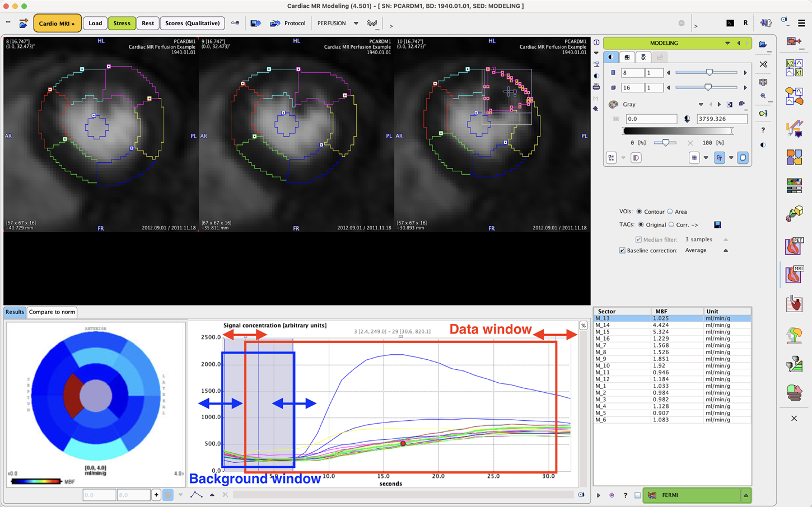Toggle checkbox left of the FERMI button

[637, 495]
